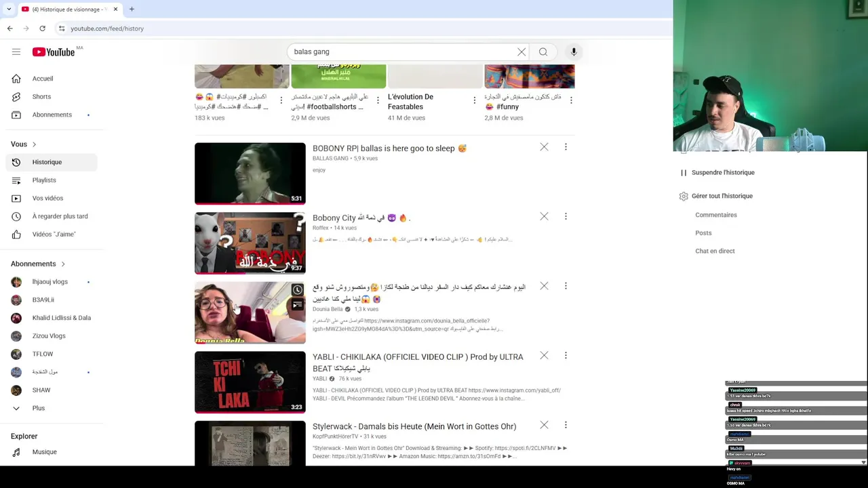Open the YouTube hamburger guide menu

point(16,52)
